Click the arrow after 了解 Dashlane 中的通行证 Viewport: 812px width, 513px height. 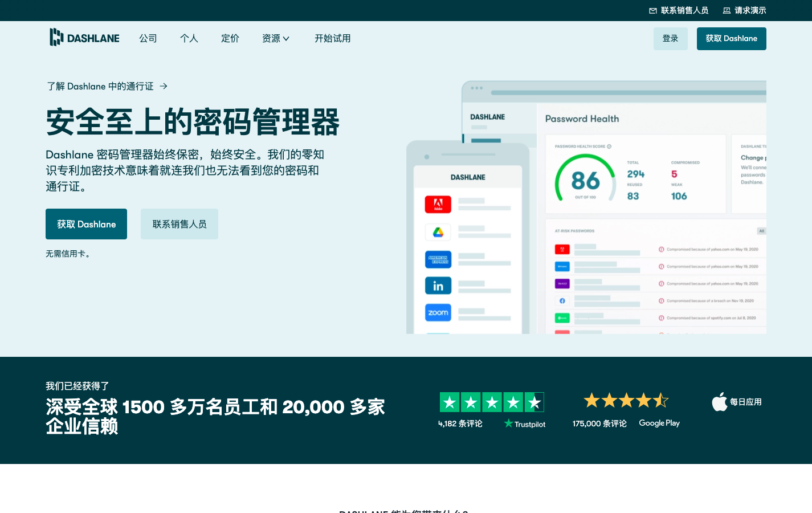pos(164,86)
